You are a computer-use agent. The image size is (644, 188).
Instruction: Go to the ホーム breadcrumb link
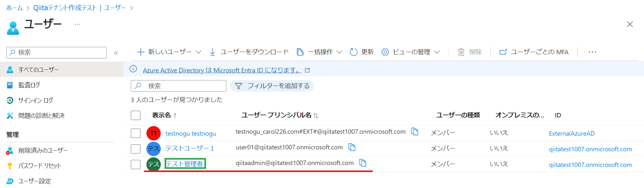tap(14, 8)
